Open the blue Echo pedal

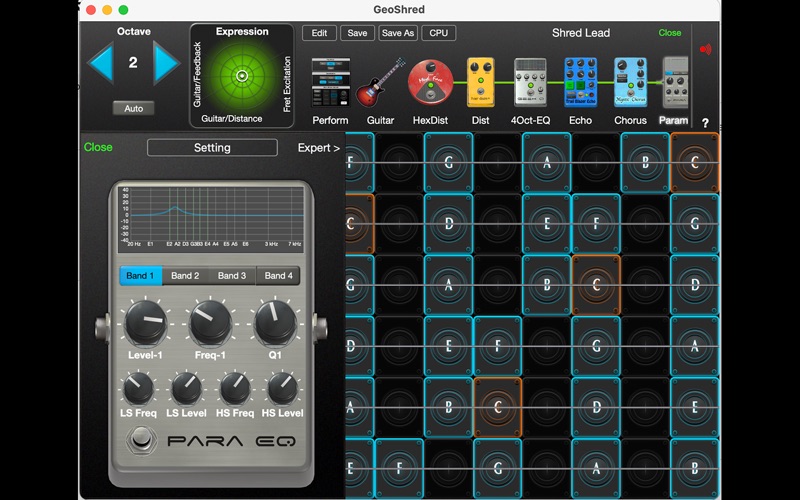point(581,82)
